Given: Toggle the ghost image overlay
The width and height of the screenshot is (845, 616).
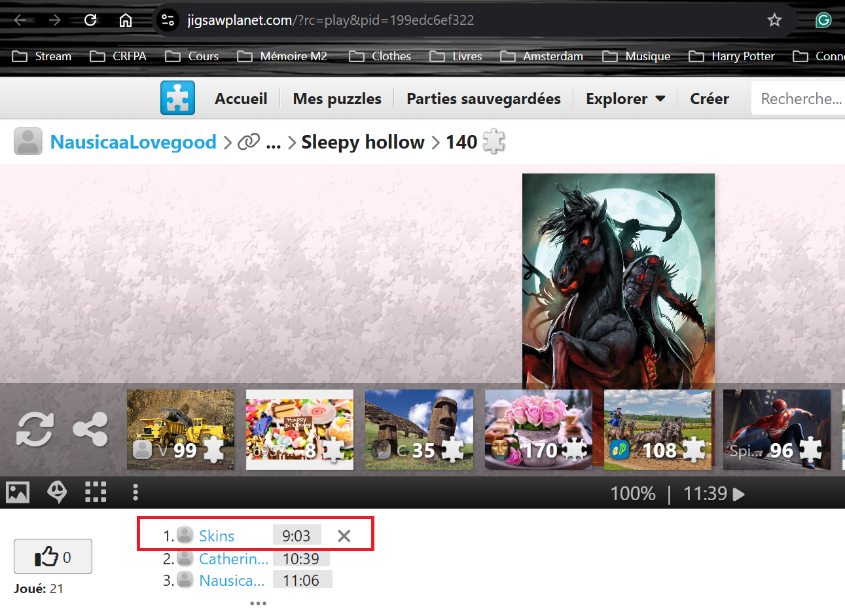Looking at the screenshot, I should point(57,492).
